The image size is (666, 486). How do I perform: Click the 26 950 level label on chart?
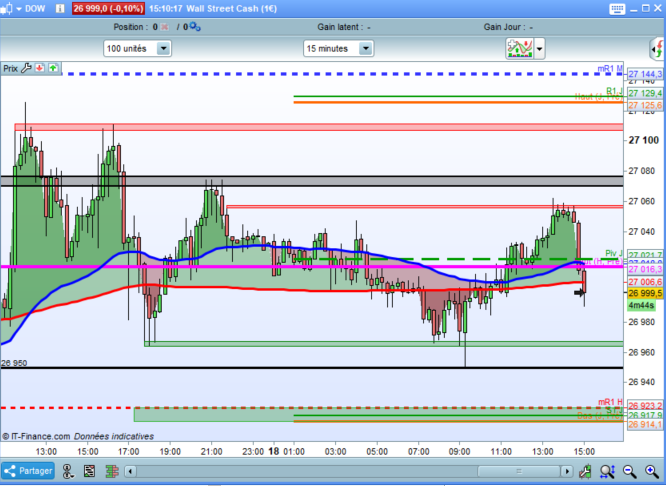tap(14, 363)
